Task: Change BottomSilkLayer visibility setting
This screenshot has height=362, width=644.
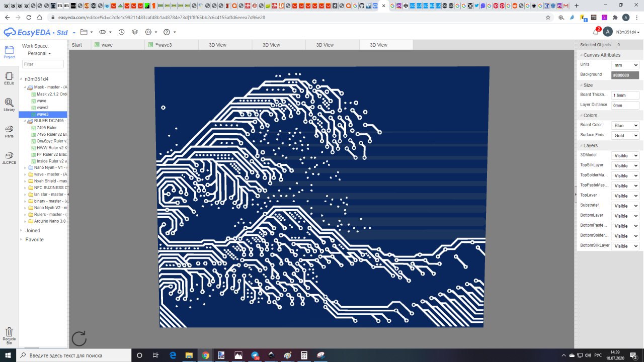Action: (625, 246)
